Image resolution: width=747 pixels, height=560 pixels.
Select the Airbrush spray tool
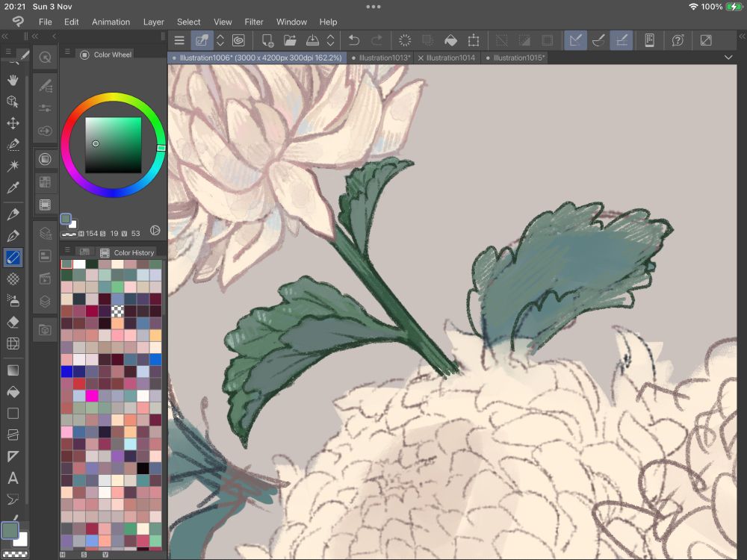pyautogui.click(x=13, y=300)
